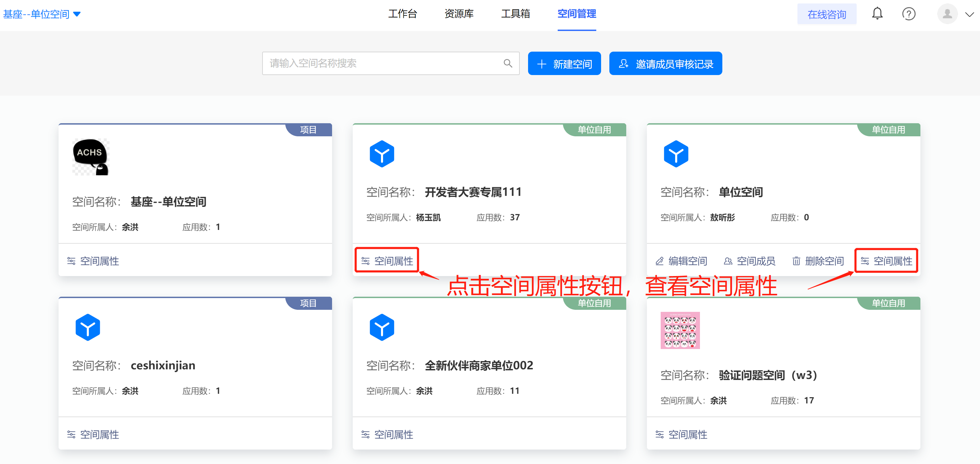
Task: Click the panda thumbnail of 验证问题空间 card
Action: point(680,330)
